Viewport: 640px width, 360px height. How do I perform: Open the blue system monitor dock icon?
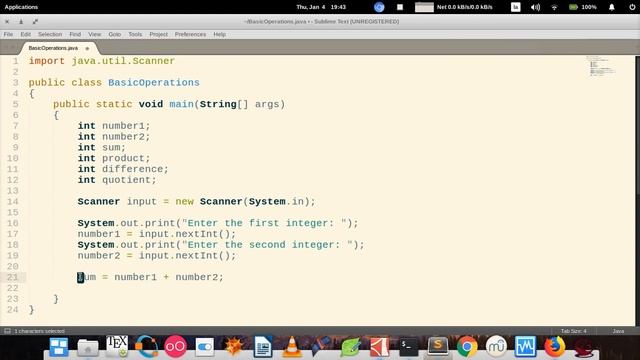point(525,347)
